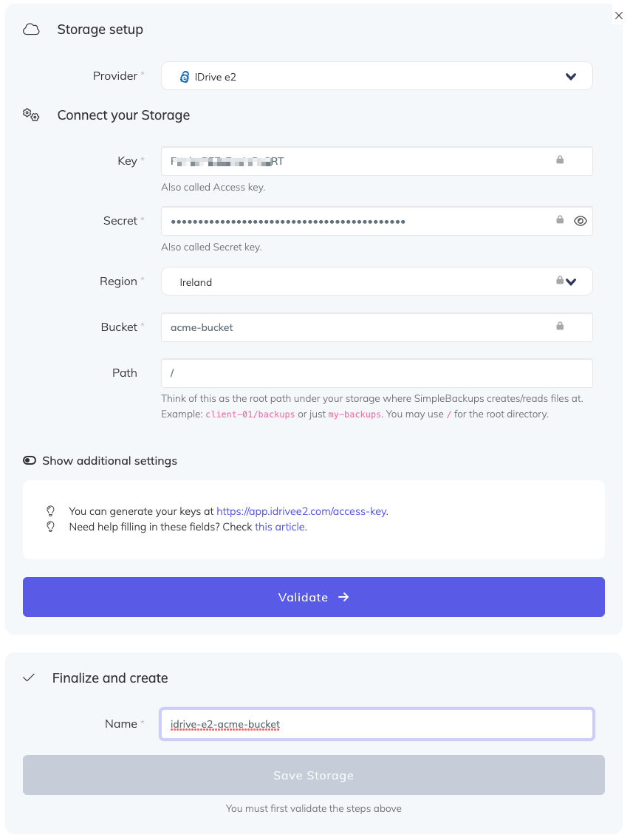The height and width of the screenshot is (840, 630).
Task: Click the lock icon in the Key field
Action: 560,160
